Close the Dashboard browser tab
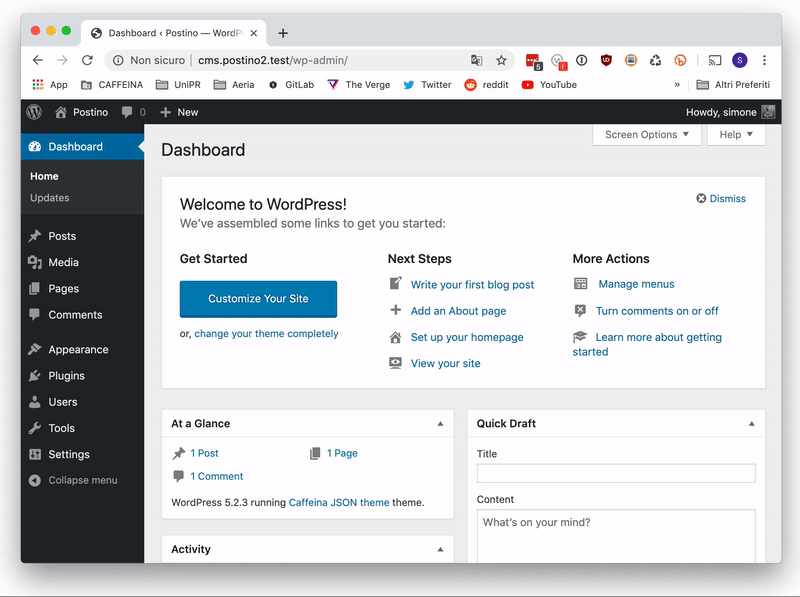 [x=254, y=33]
